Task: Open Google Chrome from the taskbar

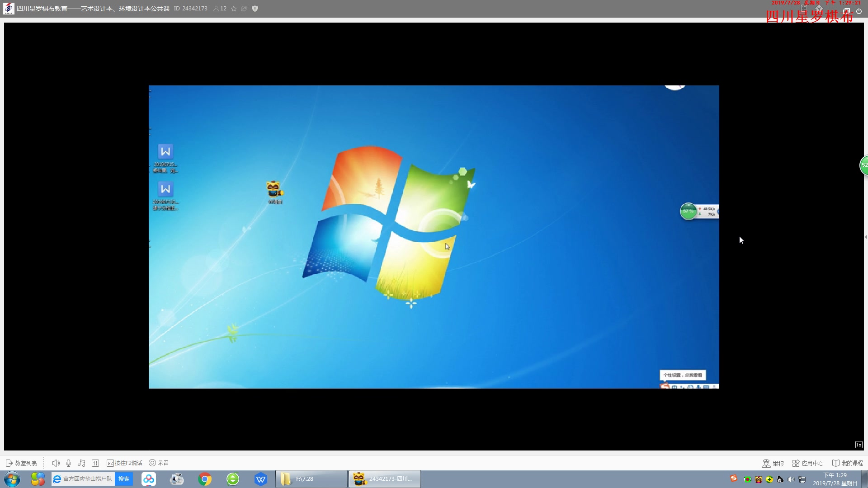Action: point(205,479)
